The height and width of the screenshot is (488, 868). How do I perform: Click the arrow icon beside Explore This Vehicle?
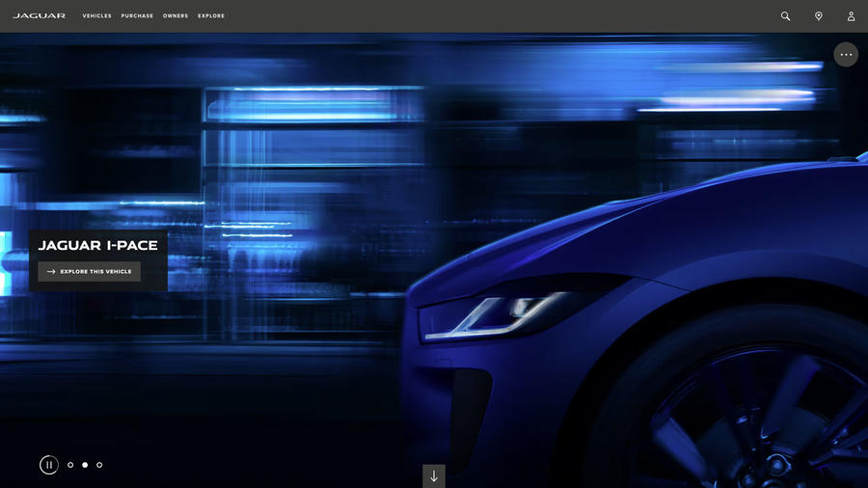pos(51,272)
